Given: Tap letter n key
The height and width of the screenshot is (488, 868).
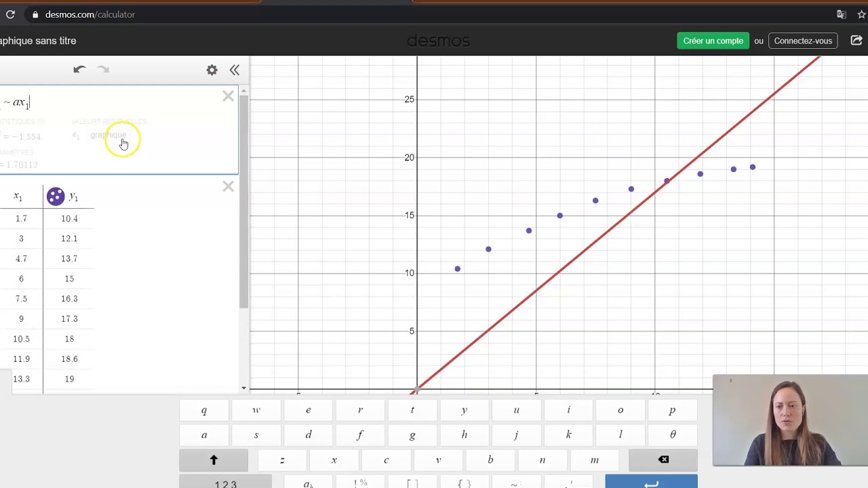Looking at the screenshot, I should click(542, 460).
